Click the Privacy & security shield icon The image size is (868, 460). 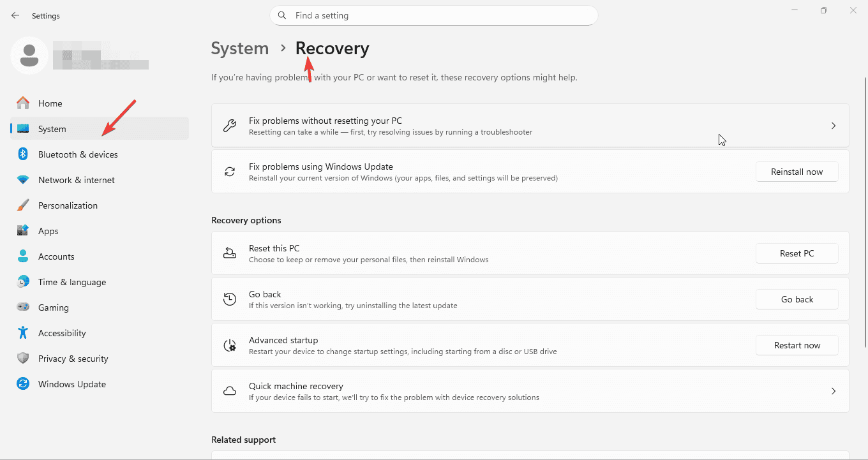click(x=23, y=359)
